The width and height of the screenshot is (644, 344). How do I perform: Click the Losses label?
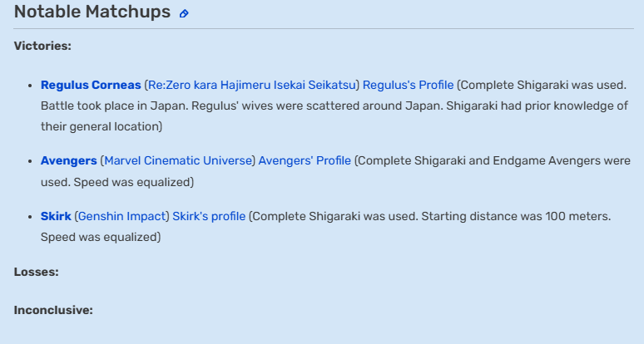click(36, 272)
